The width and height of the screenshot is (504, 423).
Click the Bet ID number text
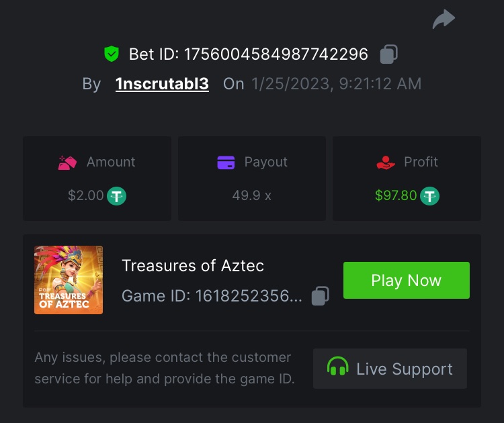[x=276, y=54]
